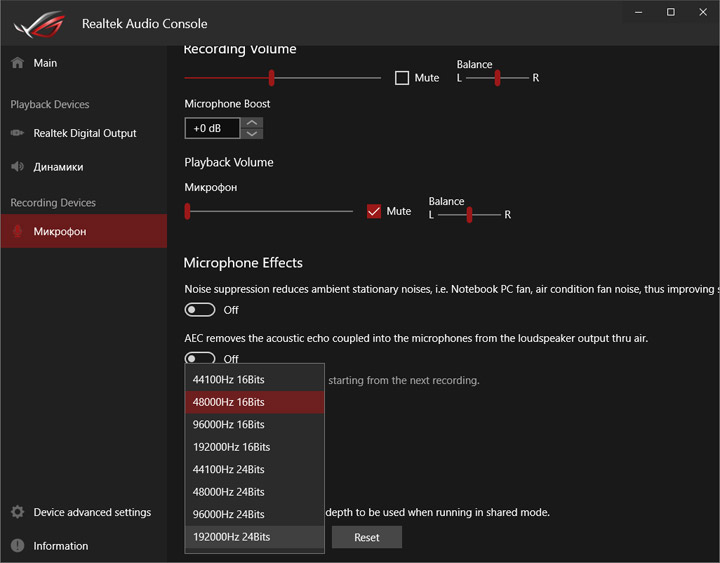Increase Microphone Boost with up arrow
This screenshot has height=563, width=720.
click(x=253, y=122)
